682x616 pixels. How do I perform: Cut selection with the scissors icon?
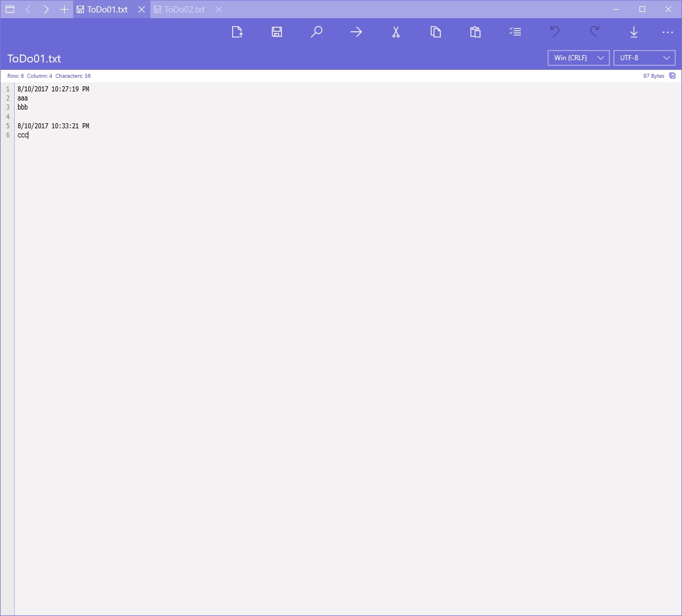(x=396, y=32)
